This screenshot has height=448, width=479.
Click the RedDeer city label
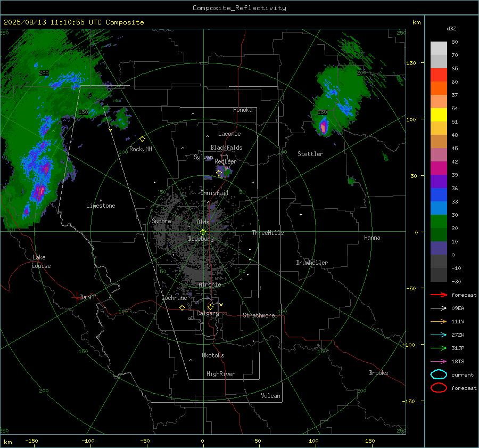pyautogui.click(x=226, y=161)
